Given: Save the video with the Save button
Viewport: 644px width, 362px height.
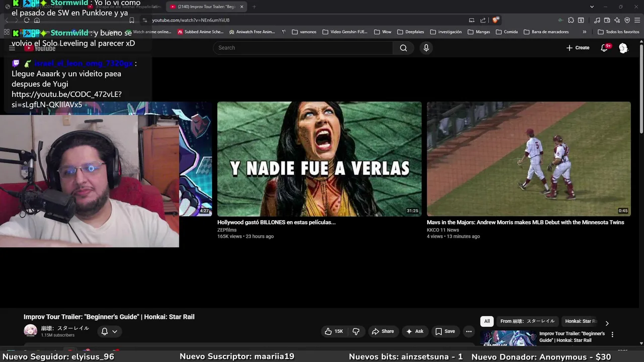Looking at the screenshot, I should (445, 331).
